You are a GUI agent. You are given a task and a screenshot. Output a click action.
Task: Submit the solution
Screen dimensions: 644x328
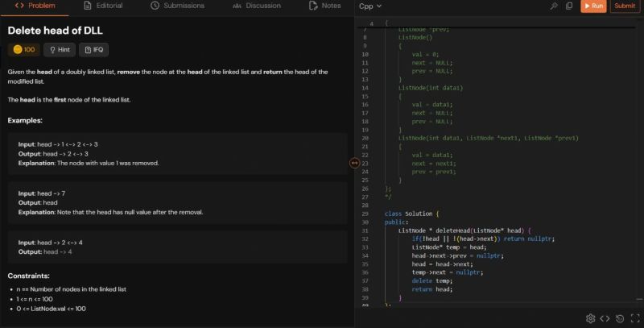click(625, 6)
